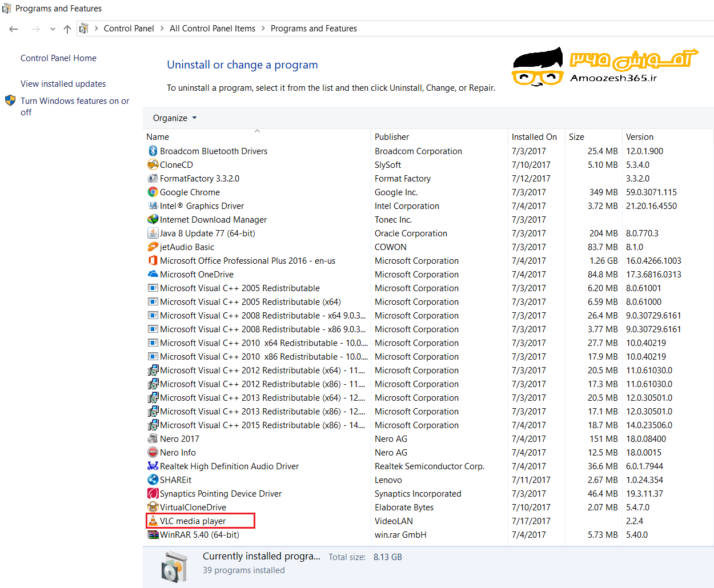Click the Synaptics Pointing Device Driver icon
This screenshot has height=588, width=714.
click(x=153, y=493)
